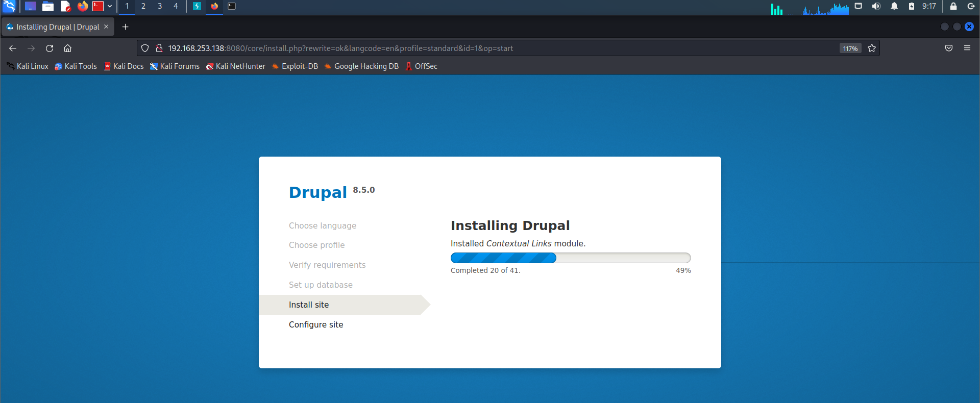
Task: Click the 8.5.0 version number
Action: click(x=364, y=190)
